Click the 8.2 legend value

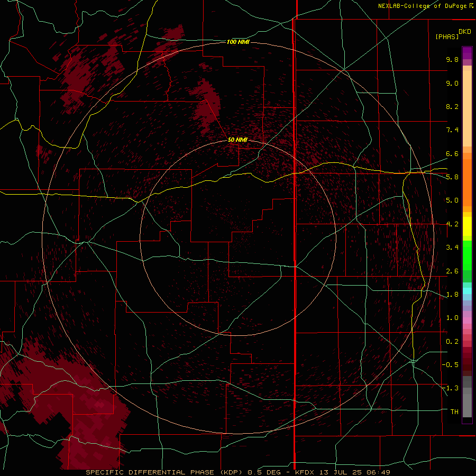tap(452, 106)
